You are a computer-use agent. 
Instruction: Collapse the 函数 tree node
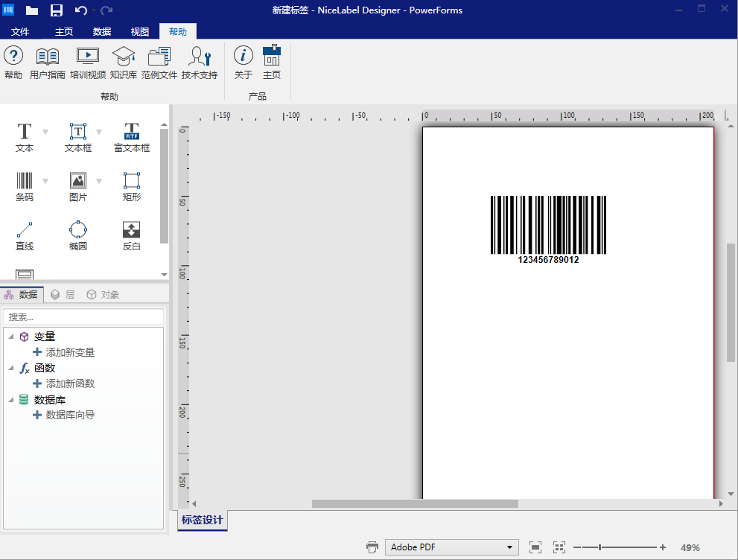11,368
